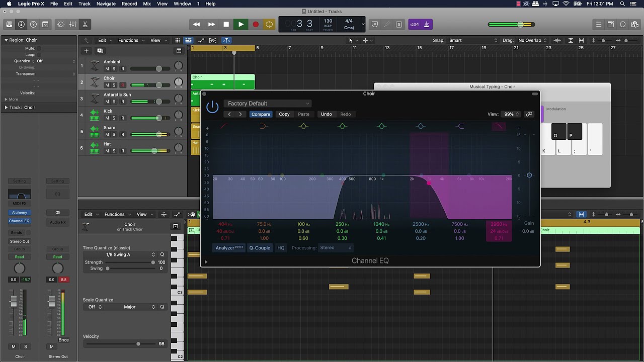Toggle Q-Couple in Channel EQ

pyautogui.click(x=260, y=248)
